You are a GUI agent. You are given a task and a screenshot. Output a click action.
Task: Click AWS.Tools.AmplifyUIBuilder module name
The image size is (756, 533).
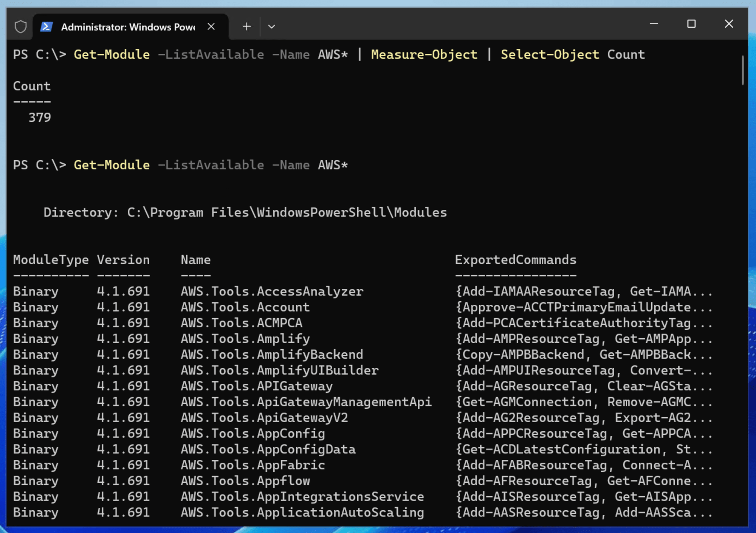(x=279, y=370)
